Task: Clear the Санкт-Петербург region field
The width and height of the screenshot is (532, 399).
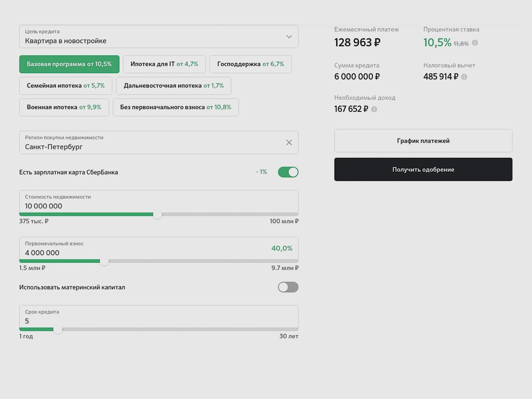Action: tap(289, 142)
